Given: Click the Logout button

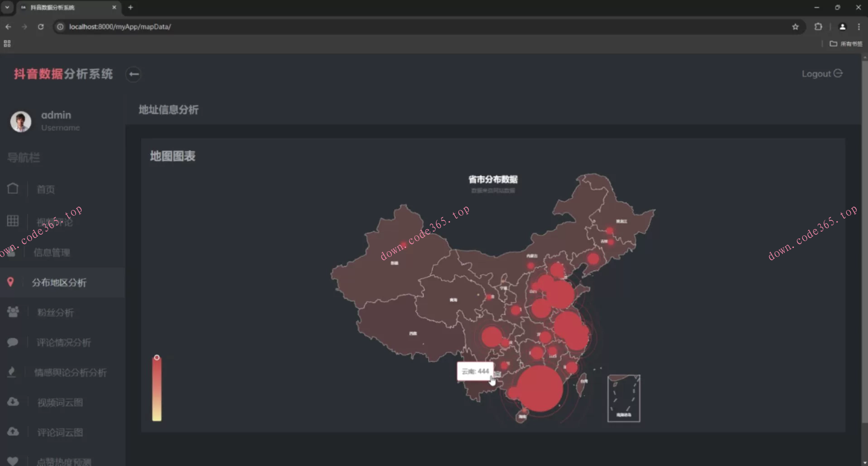Looking at the screenshot, I should [822, 73].
